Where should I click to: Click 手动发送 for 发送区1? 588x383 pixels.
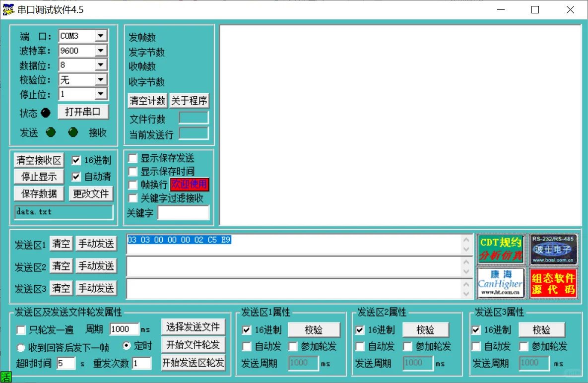(96, 243)
